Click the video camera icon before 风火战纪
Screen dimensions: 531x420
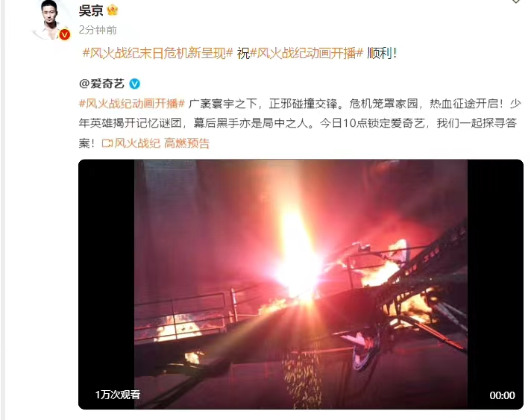107,143
